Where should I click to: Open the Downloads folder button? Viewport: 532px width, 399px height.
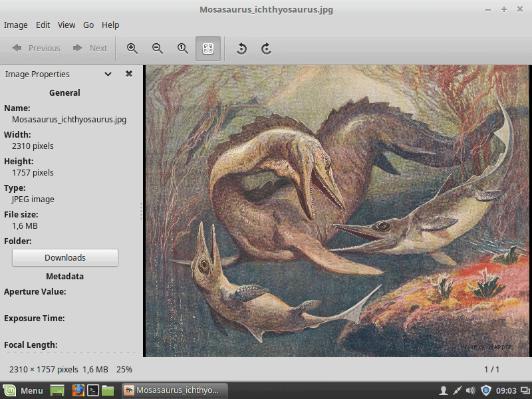[x=65, y=257]
